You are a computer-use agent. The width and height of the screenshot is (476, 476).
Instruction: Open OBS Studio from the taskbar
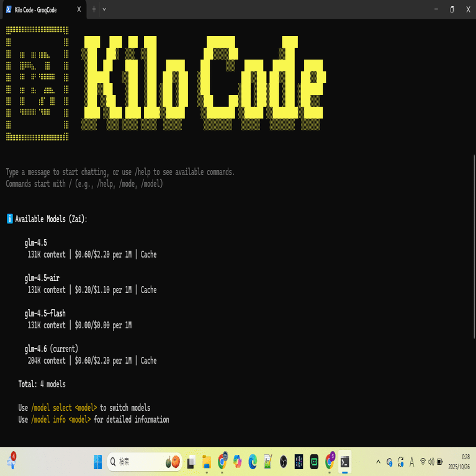pos(283,462)
